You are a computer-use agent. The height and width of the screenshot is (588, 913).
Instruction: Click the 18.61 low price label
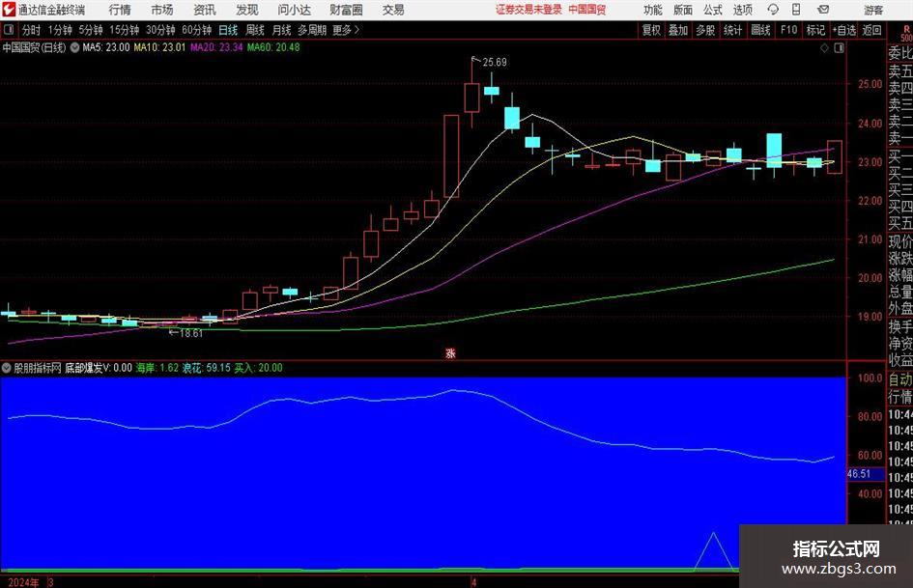point(191,334)
